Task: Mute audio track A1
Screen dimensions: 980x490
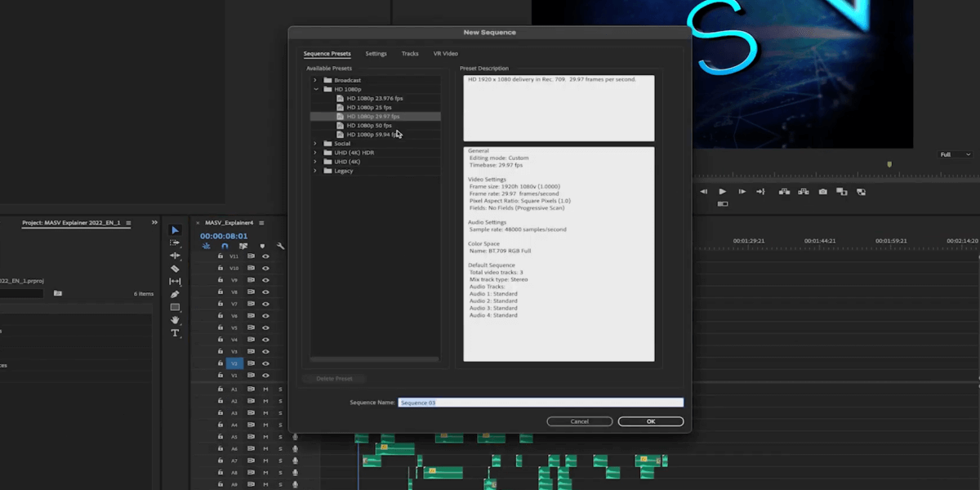Action: pyautogui.click(x=265, y=390)
